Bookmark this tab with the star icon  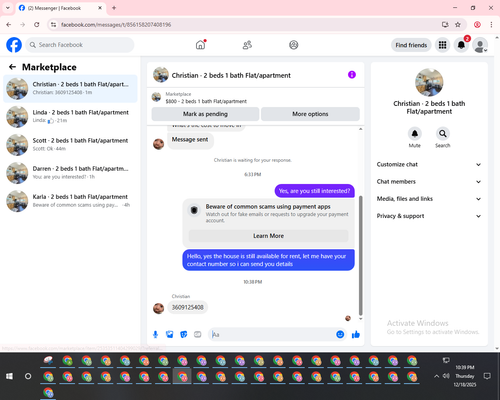click(458, 25)
